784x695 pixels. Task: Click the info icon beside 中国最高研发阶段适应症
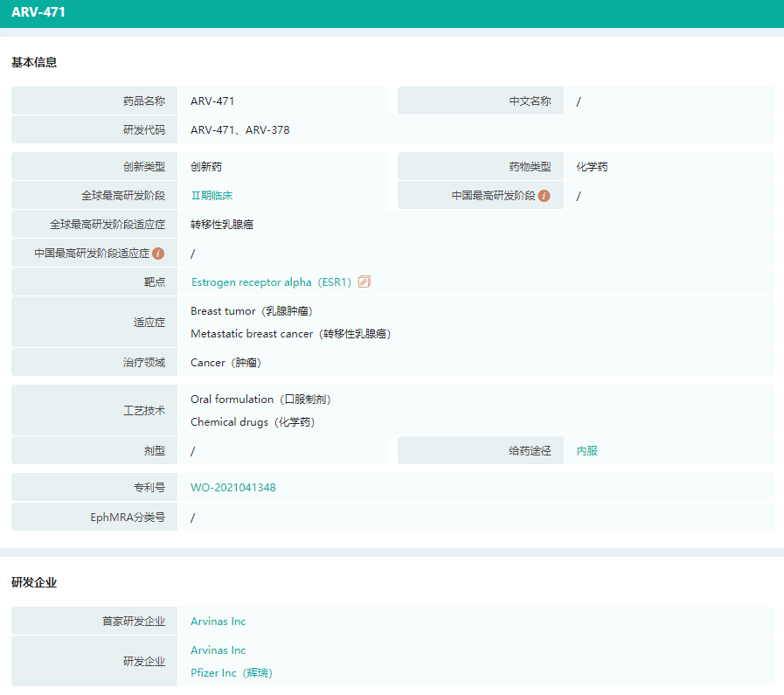(x=158, y=254)
